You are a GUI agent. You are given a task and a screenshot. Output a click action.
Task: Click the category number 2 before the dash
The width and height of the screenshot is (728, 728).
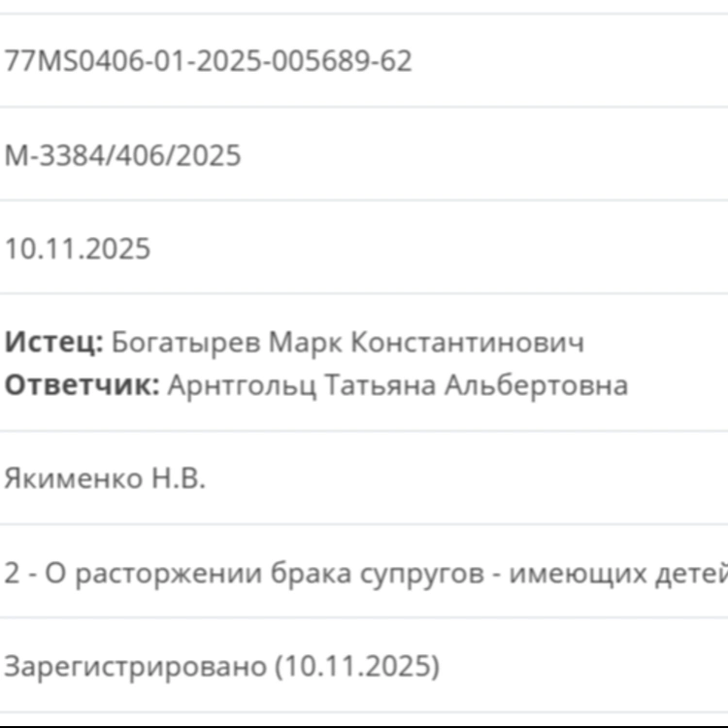pyautogui.click(x=12, y=573)
